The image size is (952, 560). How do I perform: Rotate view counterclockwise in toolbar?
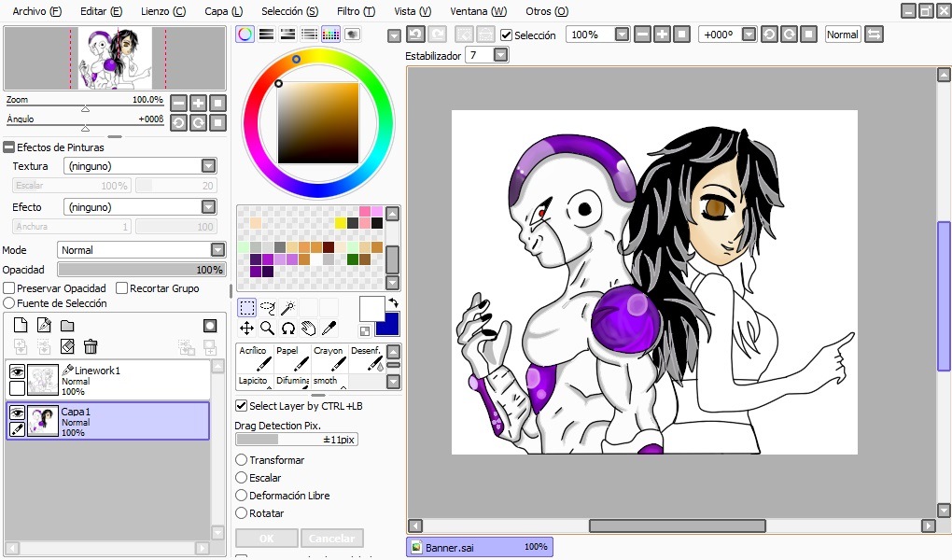point(769,35)
